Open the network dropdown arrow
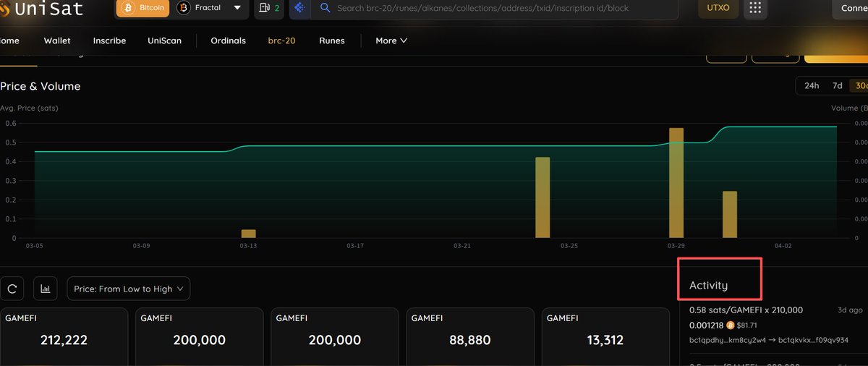Viewport: 868px width, 366px height. point(237,8)
